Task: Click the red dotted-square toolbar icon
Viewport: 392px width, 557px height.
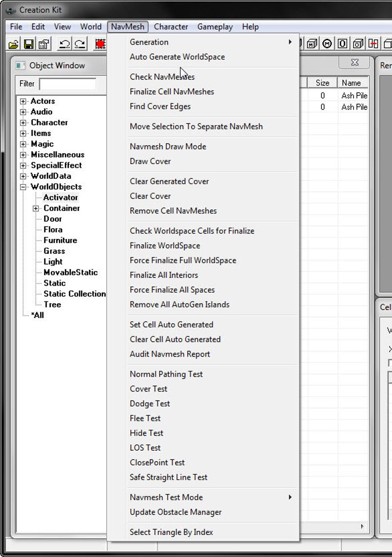Action: pyautogui.click(x=101, y=44)
